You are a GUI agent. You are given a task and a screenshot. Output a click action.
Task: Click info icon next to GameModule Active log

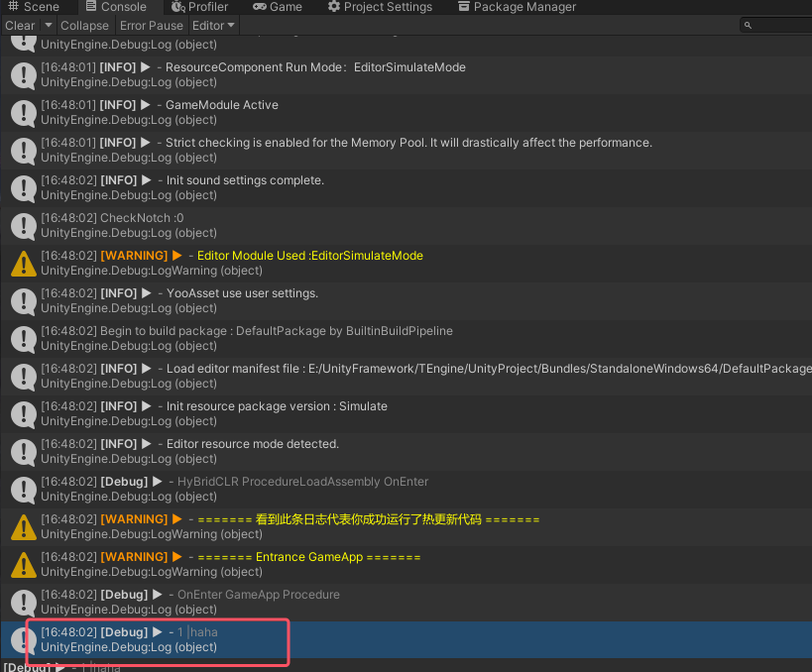coord(22,112)
